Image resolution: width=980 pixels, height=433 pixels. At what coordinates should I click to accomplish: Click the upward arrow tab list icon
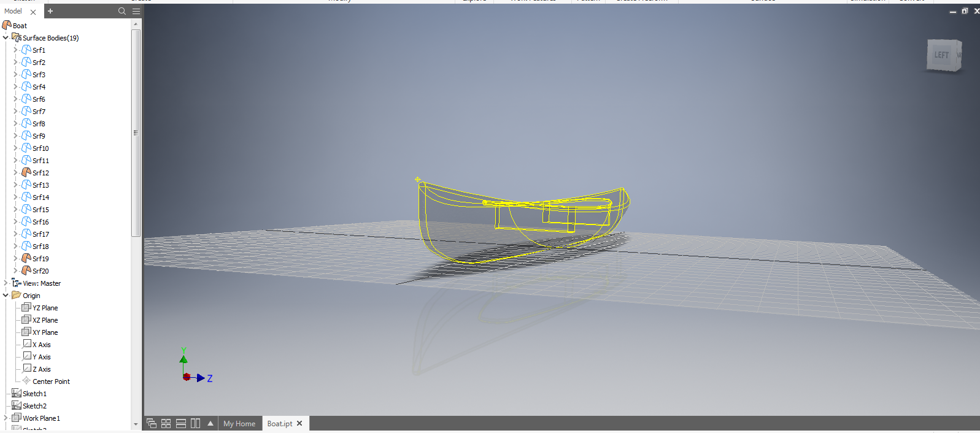point(210,423)
